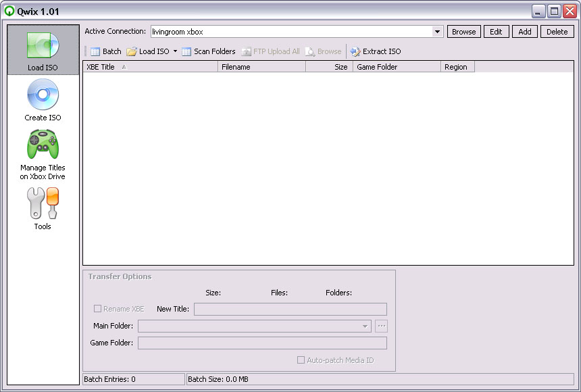Viewport: 581px width, 392px height.
Task: Open the Load ISO dropdown arrow
Action: tap(176, 51)
